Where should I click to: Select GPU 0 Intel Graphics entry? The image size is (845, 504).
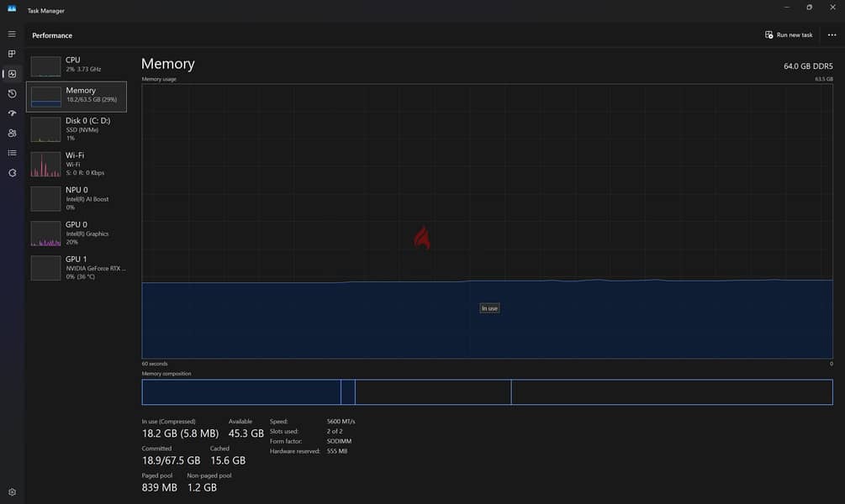click(77, 234)
